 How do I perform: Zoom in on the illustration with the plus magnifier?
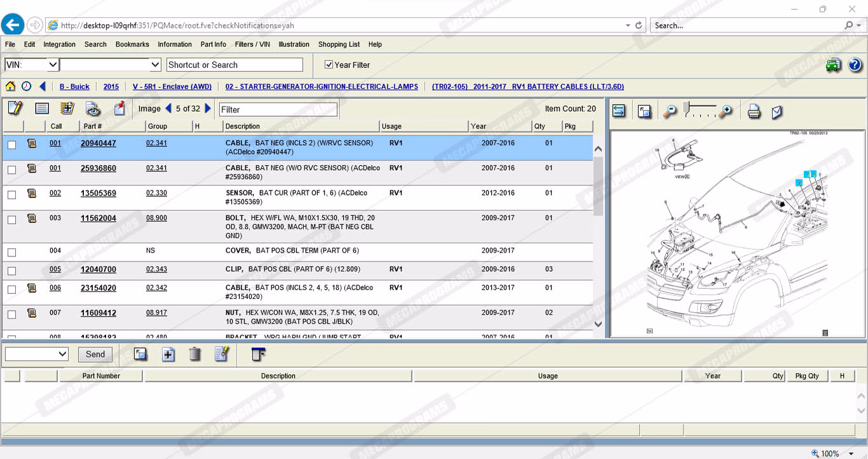click(x=725, y=112)
